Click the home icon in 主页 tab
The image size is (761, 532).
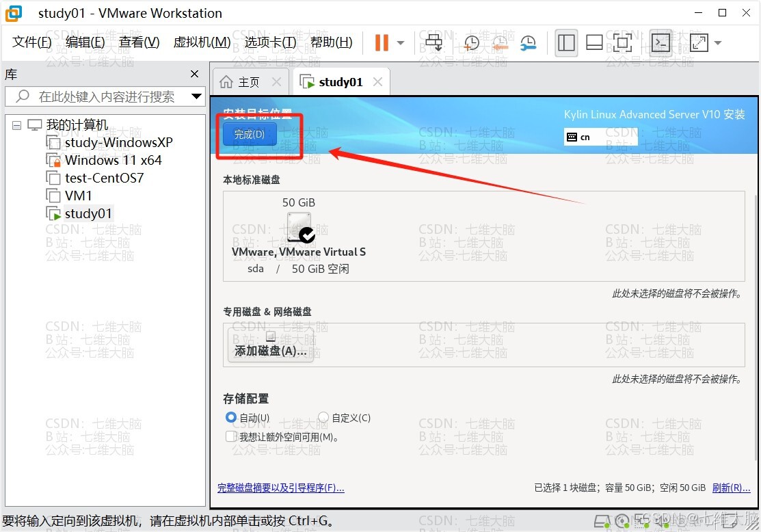(x=226, y=82)
